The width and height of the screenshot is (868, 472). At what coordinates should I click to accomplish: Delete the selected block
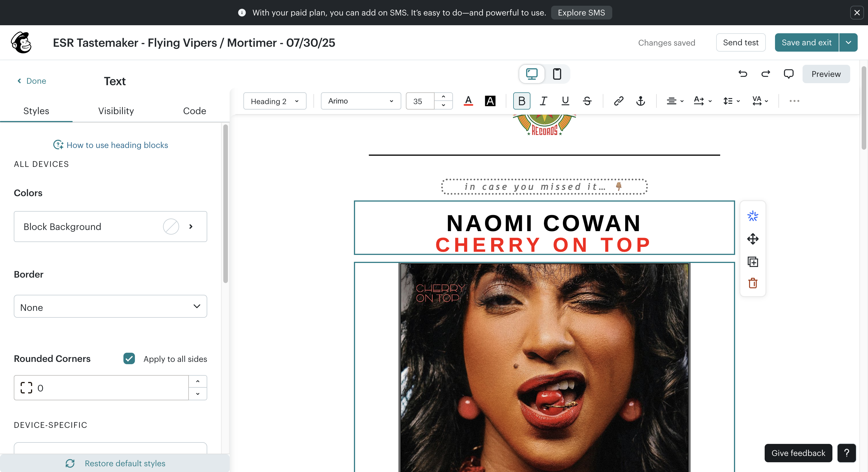(x=752, y=283)
